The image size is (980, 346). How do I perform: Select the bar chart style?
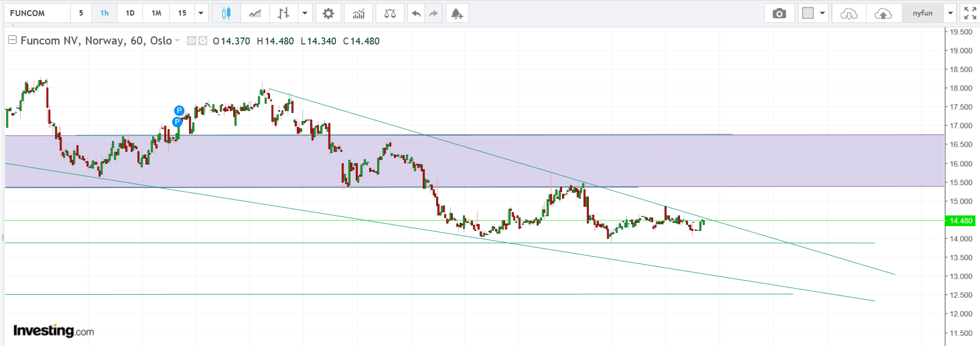pos(283,13)
